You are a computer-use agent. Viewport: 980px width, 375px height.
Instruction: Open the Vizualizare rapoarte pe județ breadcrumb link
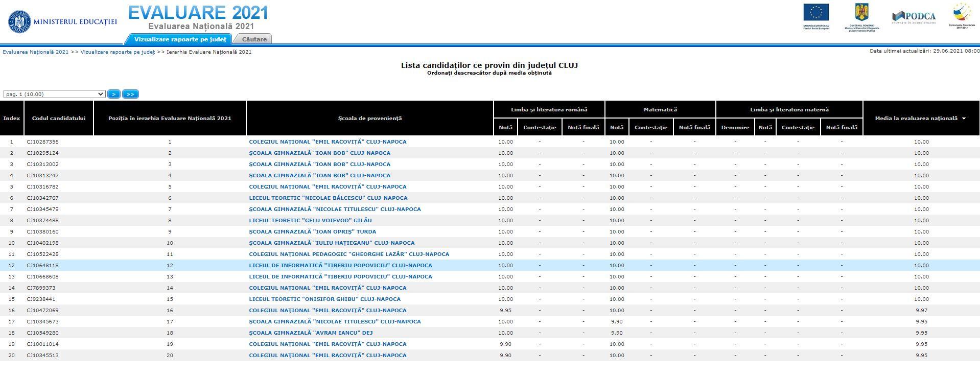(118, 52)
